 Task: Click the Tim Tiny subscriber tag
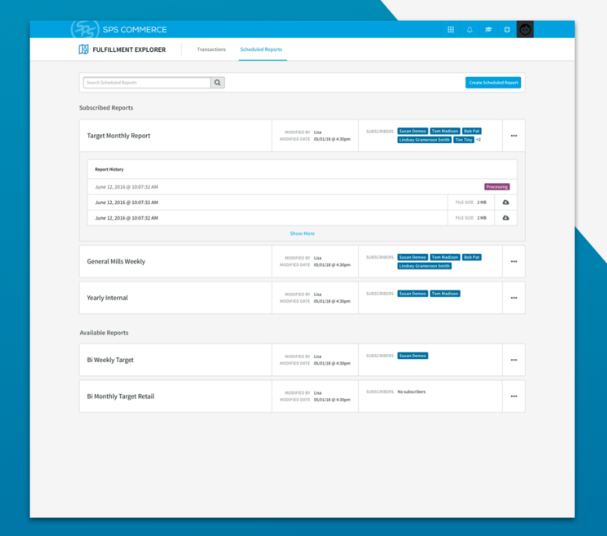464,140
